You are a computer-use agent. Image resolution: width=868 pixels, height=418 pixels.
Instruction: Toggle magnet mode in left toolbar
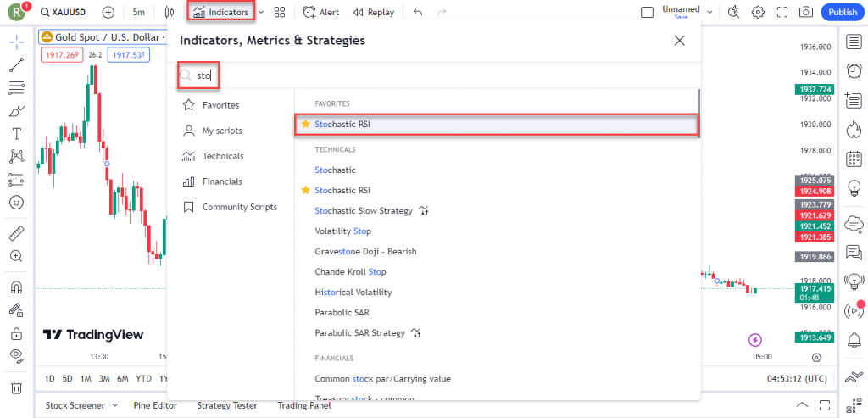[17, 287]
